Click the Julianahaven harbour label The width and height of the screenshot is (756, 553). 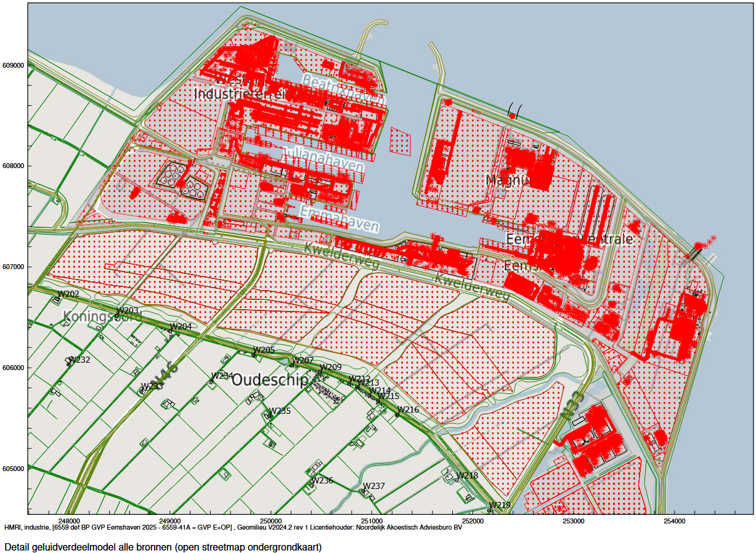point(323,159)
